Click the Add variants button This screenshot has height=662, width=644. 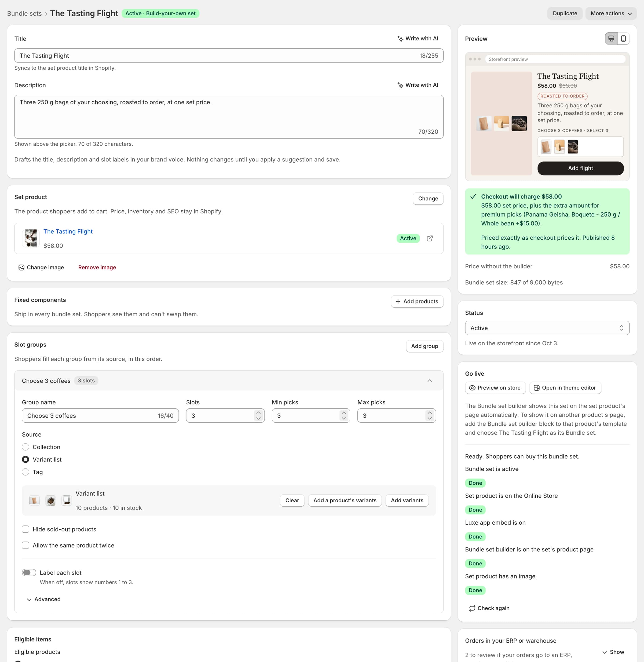(x=407, y=500)
